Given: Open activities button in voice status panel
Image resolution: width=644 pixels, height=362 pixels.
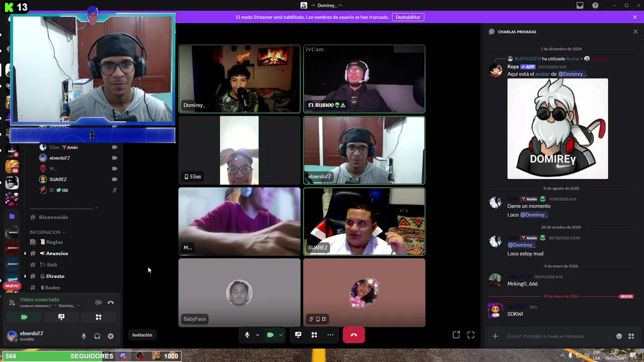Looking at the screenshot, I should 99,317.
